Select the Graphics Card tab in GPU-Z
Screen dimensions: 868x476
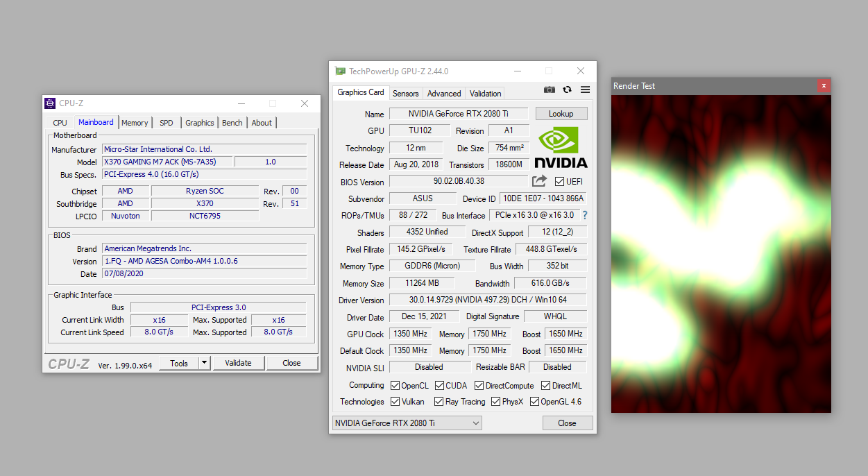[x=361, y=92]
